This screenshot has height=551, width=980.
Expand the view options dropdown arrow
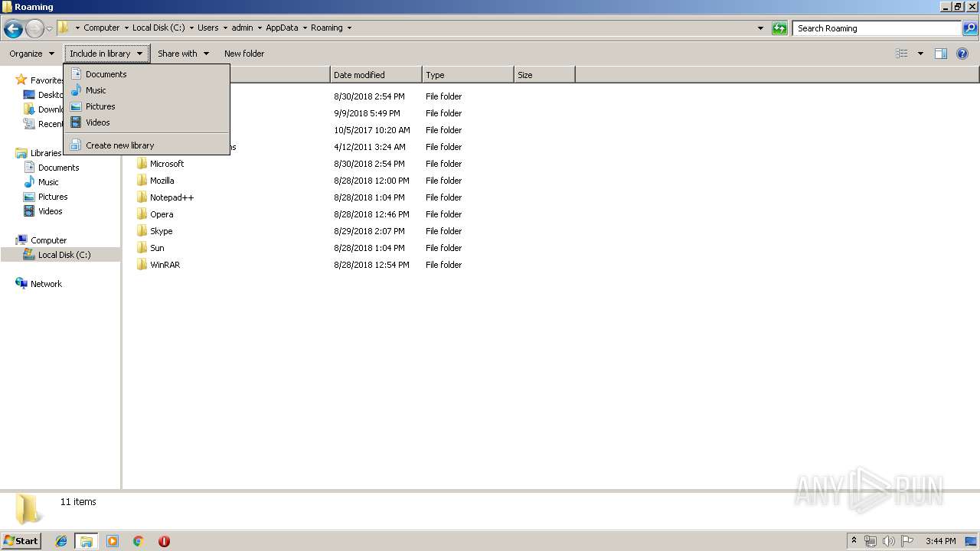(920, 54)
